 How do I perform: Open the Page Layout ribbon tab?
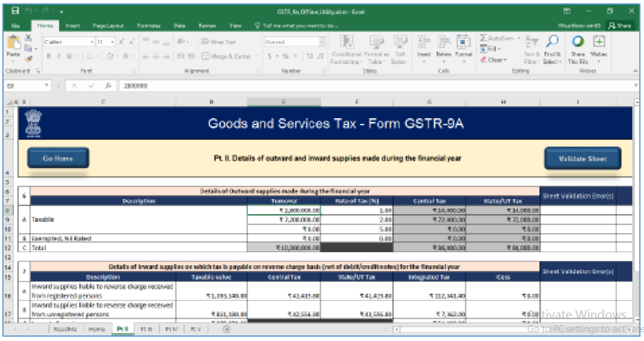109,25
